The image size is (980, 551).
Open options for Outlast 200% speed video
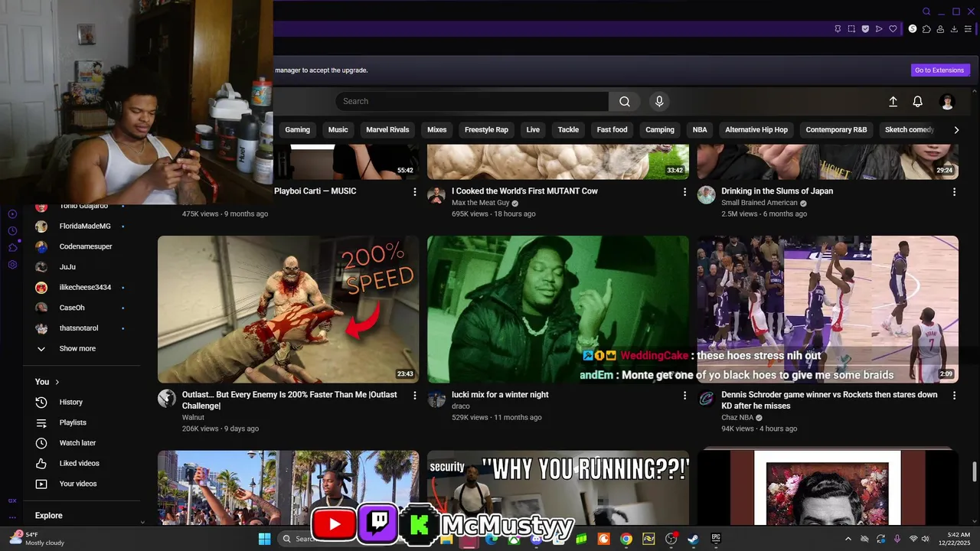point(415,396)
